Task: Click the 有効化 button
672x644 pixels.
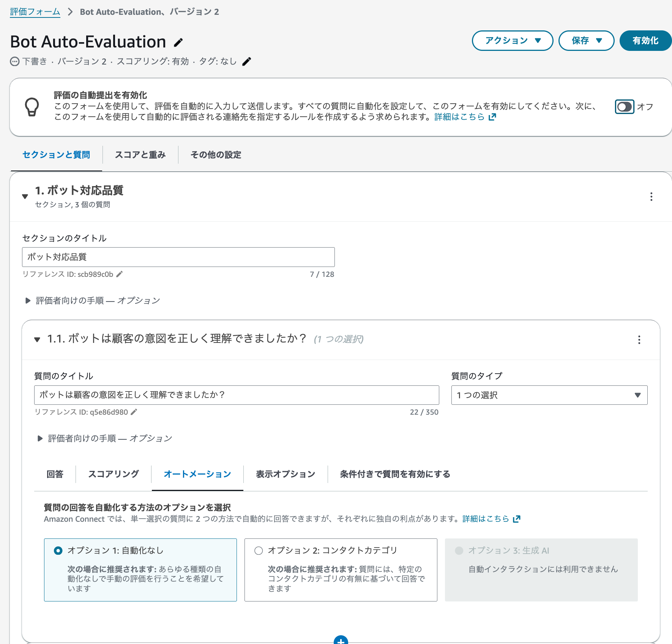Action: (645, 41)
